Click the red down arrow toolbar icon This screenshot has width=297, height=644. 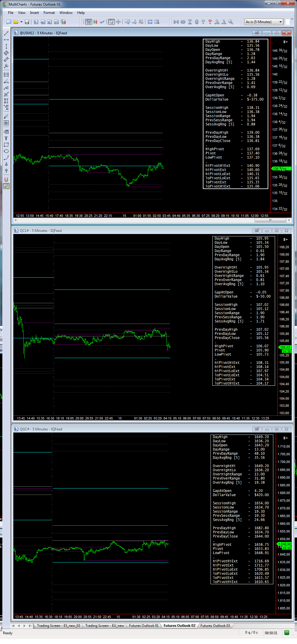[210, 22]
